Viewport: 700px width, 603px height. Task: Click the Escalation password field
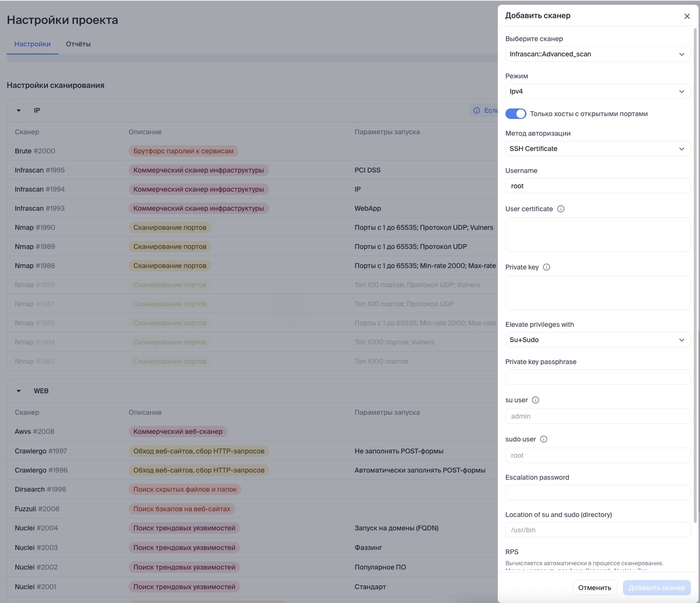pyautogui.click(x=598, y=493)
